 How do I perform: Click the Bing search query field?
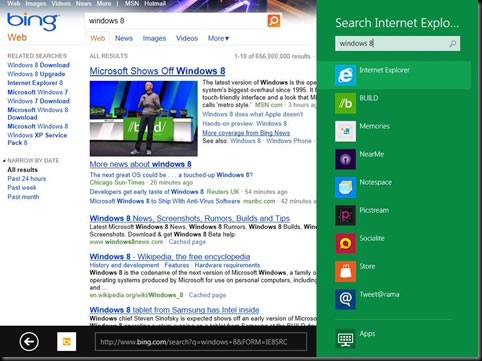point(176,21)
